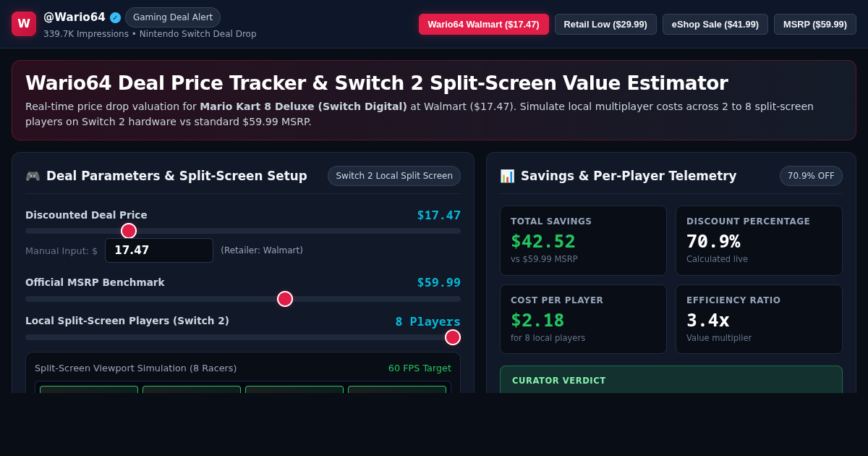Image resolution: width=868 pixels, height=456 pixels.
Task: Click the Gaming Deal Alert badge
Action: tap(173, 17)
